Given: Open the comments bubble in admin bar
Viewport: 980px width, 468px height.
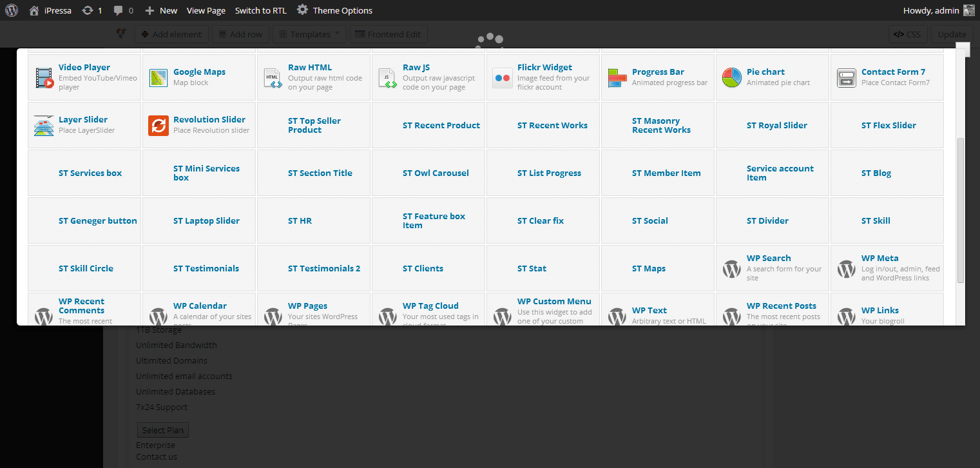Looking at the screenshot, I should point(123,10).
